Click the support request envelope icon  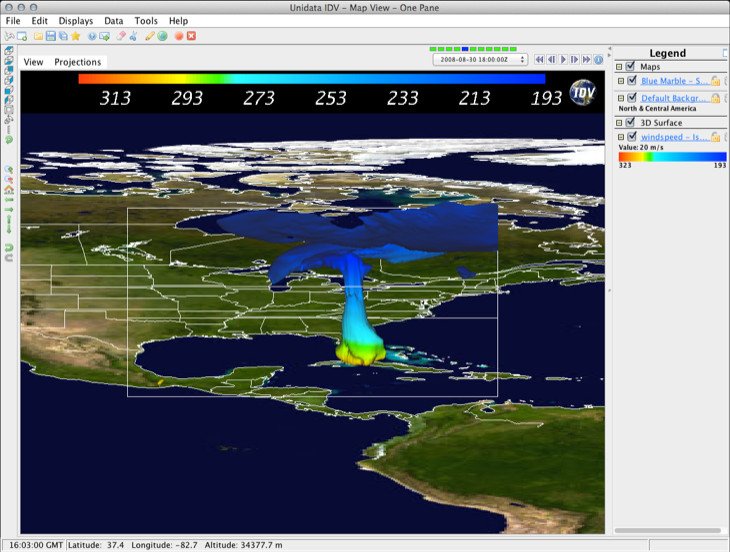coord(104,36)
